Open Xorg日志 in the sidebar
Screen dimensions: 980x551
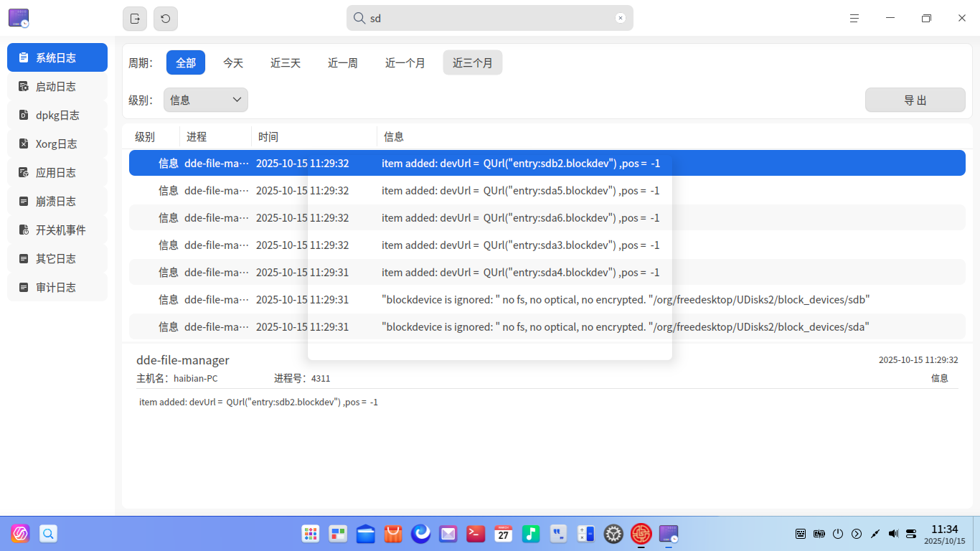(x=57, y=143)
